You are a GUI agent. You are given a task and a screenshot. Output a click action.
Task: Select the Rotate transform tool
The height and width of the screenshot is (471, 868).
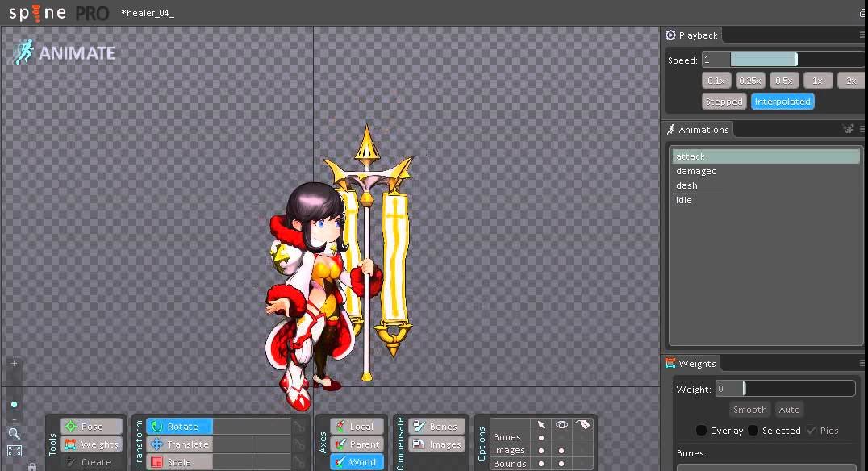click(x=179, y=426)
